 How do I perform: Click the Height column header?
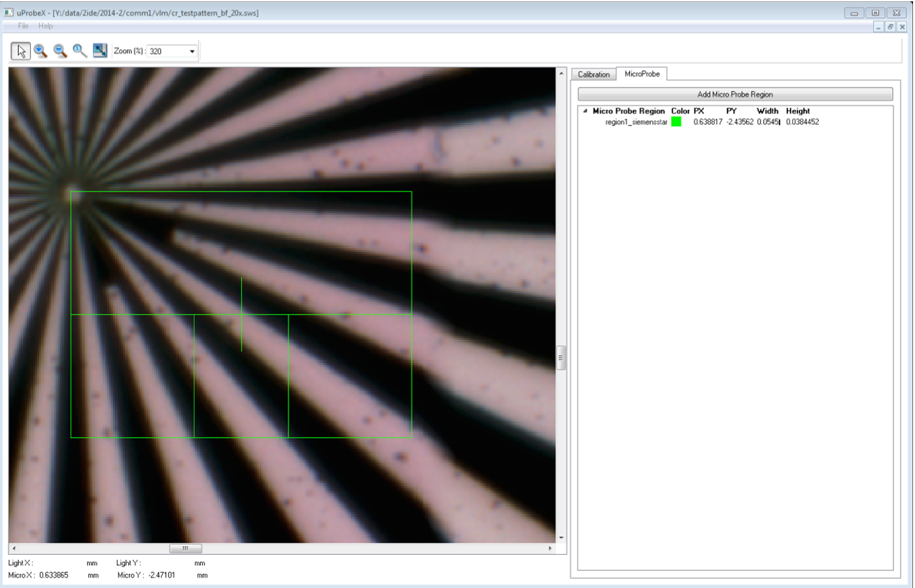pyautogui.click(x=798, y=111)
